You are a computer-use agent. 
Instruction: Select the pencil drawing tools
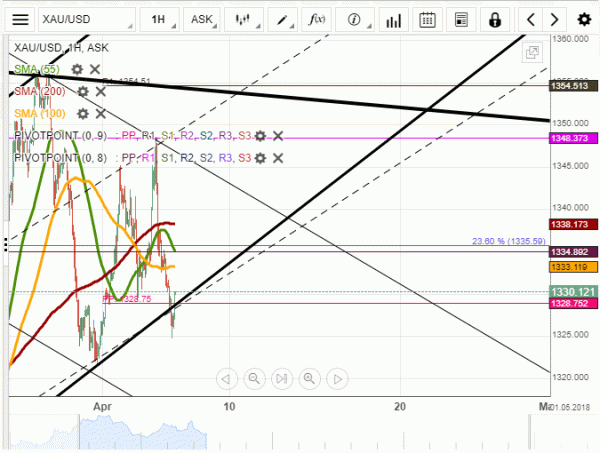[283, 19]
